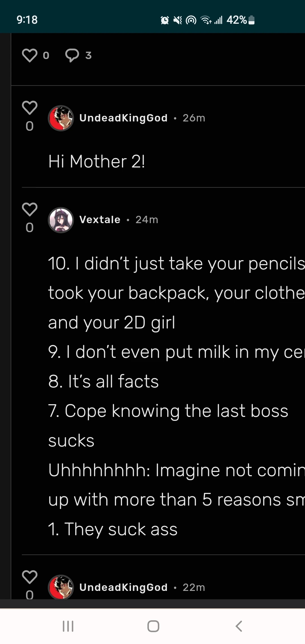Like the "Hi Mother 2!" comment
The width and height of the screenshot is (305, 644).
(x=30, y=108)
